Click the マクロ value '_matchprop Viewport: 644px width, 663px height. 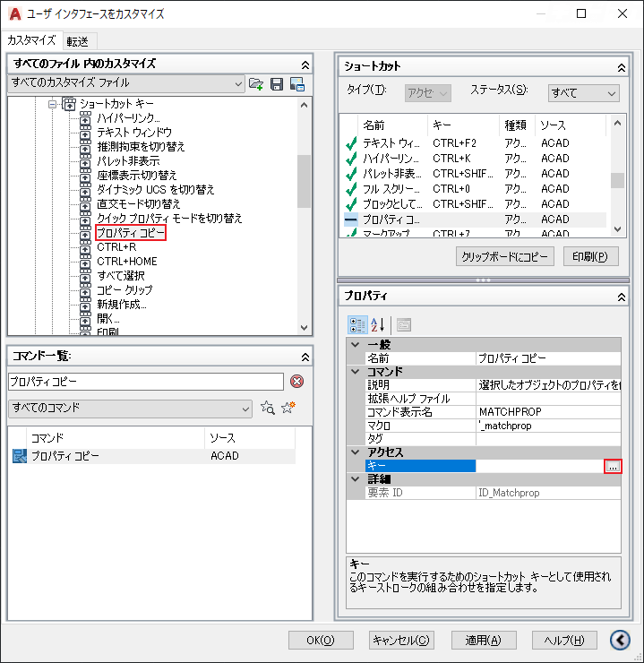[505, 426]
